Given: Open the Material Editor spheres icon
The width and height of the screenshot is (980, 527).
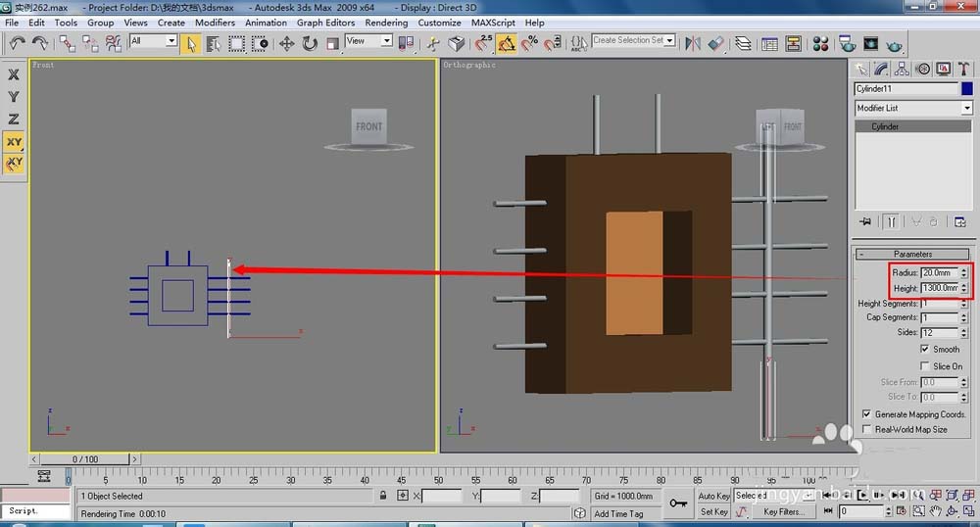Looking at the screenshot, I should 820,44.
